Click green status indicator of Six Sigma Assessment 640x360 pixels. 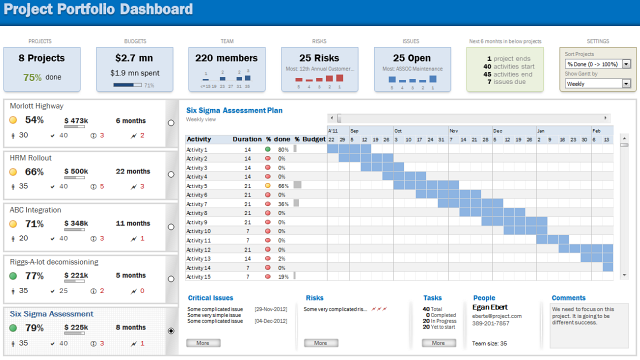coord(13,328)
